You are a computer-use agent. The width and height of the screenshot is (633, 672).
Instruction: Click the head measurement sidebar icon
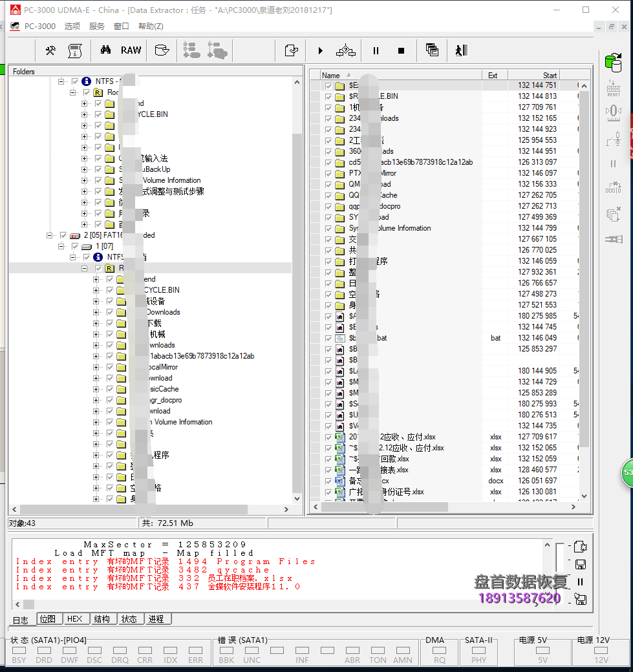tap(613, 113)
